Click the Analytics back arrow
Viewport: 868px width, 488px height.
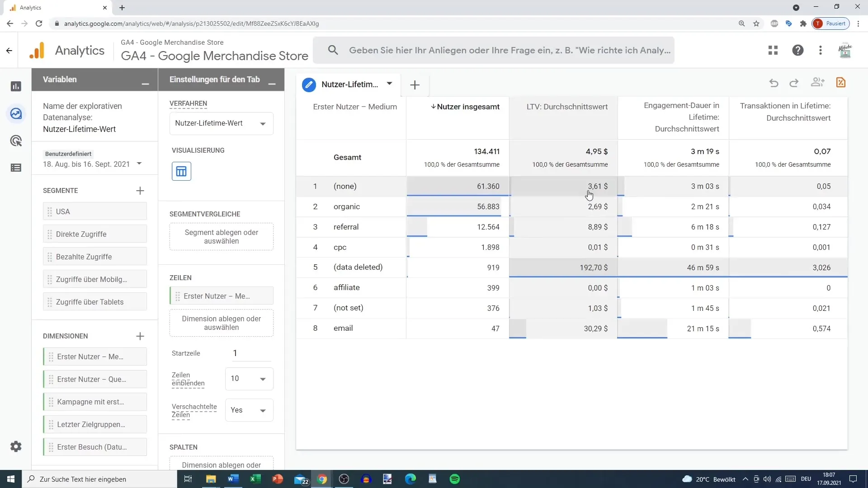tap(9, 51)
